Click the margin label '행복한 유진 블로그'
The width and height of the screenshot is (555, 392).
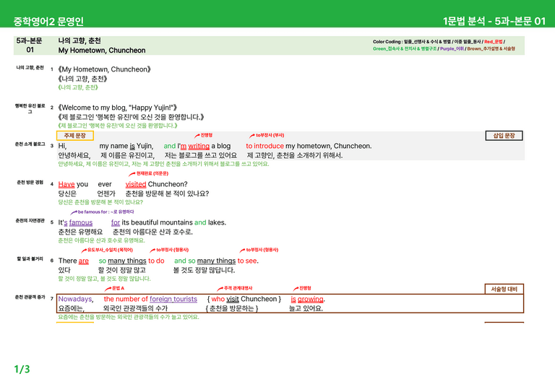pyautogui.click(x=30, y=108)
